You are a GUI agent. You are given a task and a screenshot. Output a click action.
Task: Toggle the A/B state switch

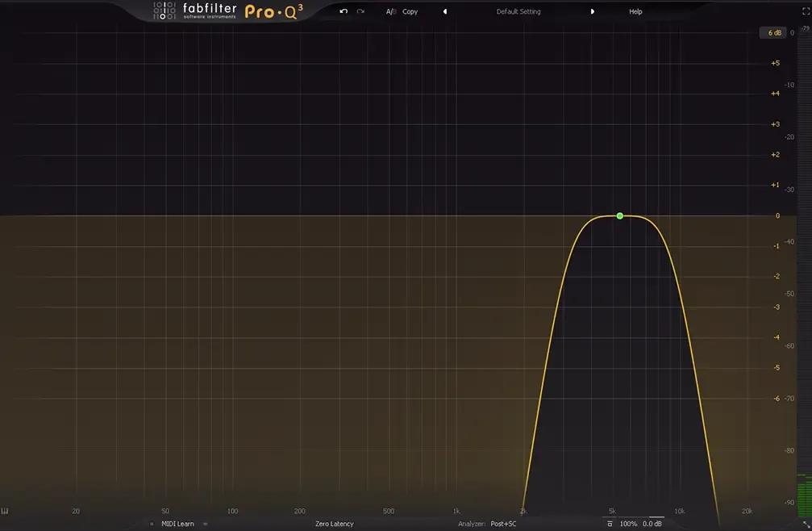pos(391,11)
